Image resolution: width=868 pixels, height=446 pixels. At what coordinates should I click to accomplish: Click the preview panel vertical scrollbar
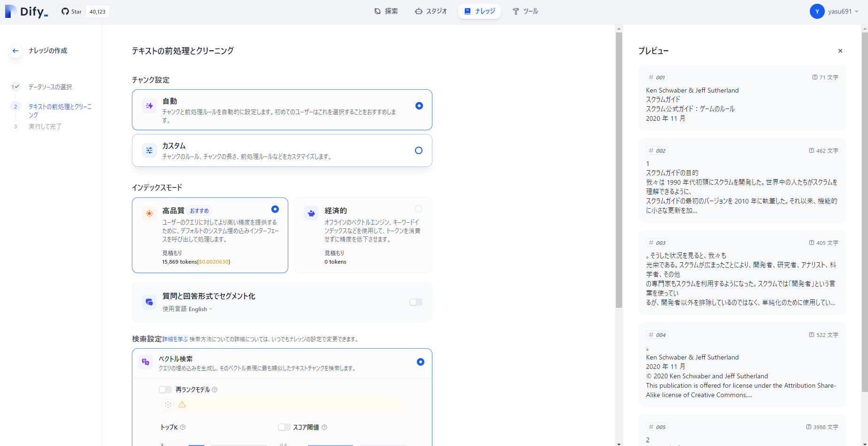pyautogui.click(x=865, y=211)
